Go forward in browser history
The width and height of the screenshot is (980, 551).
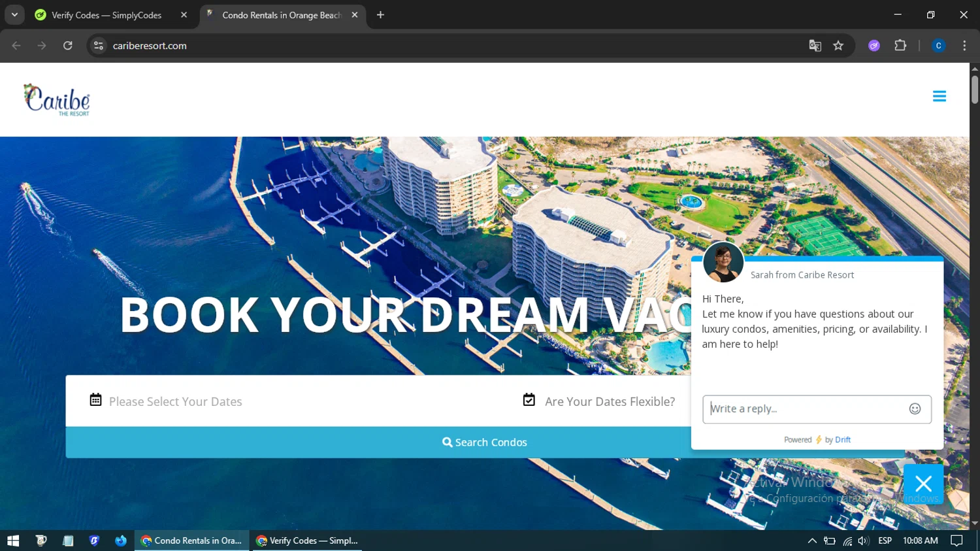tap(42, 46)
